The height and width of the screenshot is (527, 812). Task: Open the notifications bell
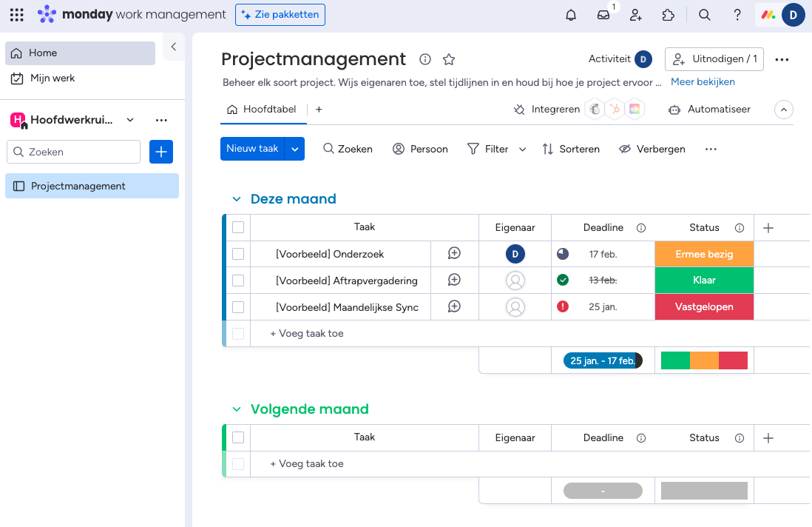coord(571,15)
